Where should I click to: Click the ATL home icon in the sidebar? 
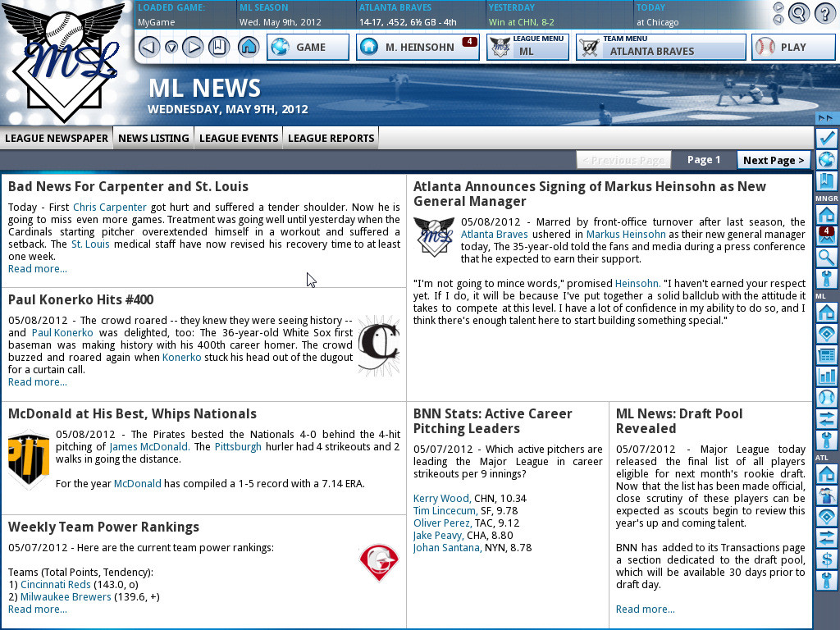827,474
